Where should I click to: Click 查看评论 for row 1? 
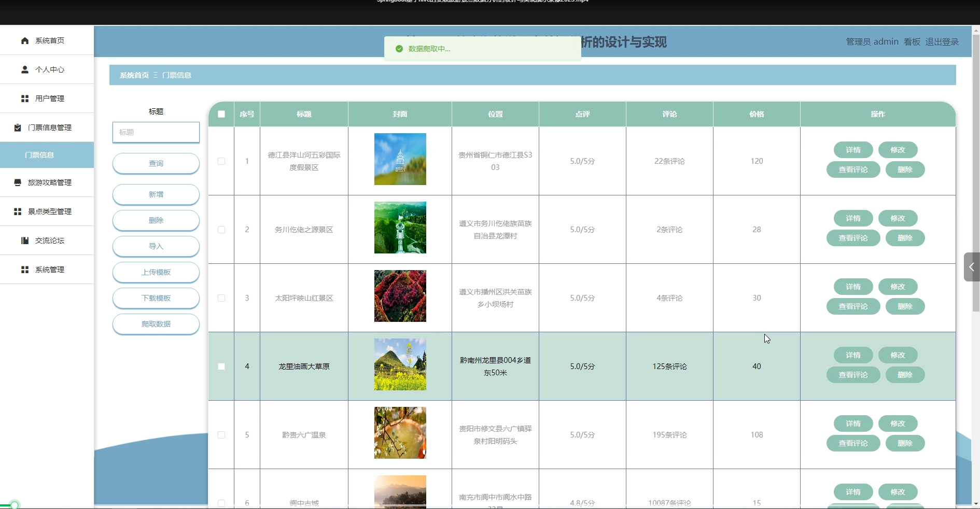click(x=853, y=169)
